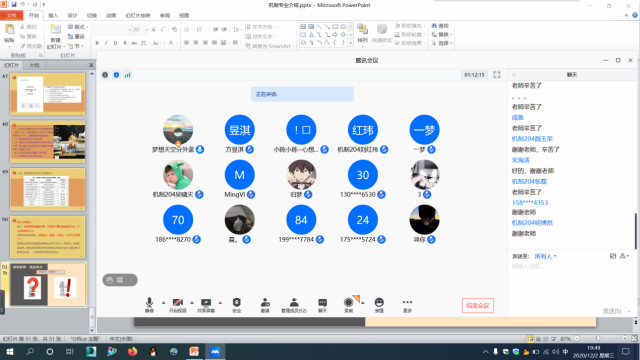Toggle bold text in PowerPoint ribbon

(x=97, y=43)
